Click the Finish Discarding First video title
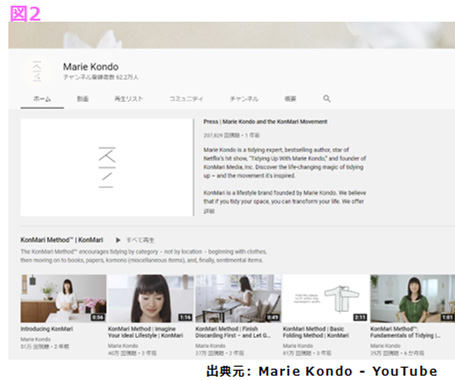The width and height of the screenshot is (455, 380). [233, 332]
